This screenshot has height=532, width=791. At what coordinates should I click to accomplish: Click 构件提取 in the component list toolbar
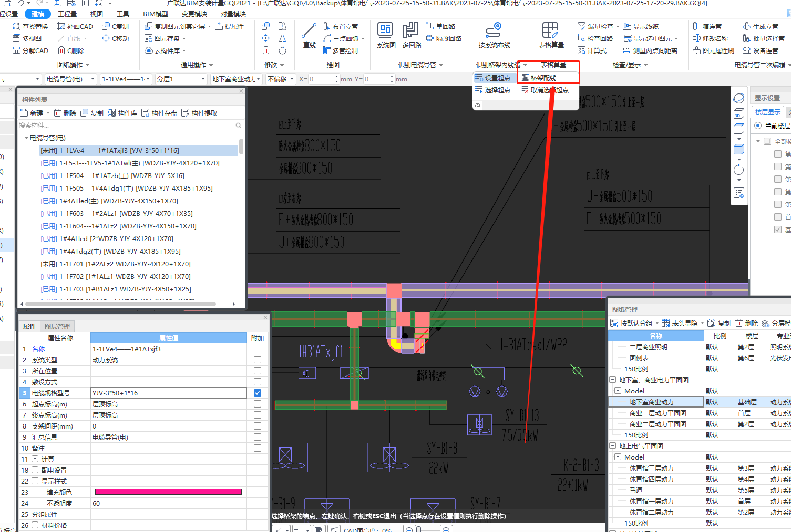coord(199,113)
